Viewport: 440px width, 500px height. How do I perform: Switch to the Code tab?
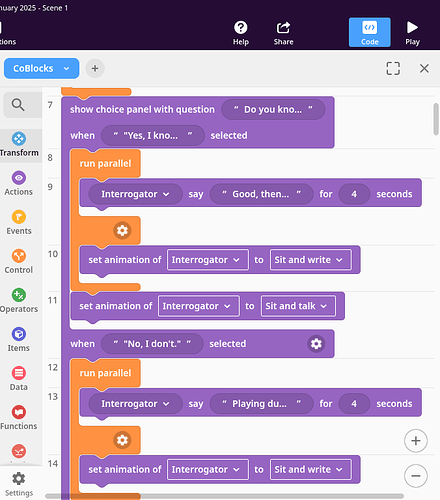click(x=369, y=32)
